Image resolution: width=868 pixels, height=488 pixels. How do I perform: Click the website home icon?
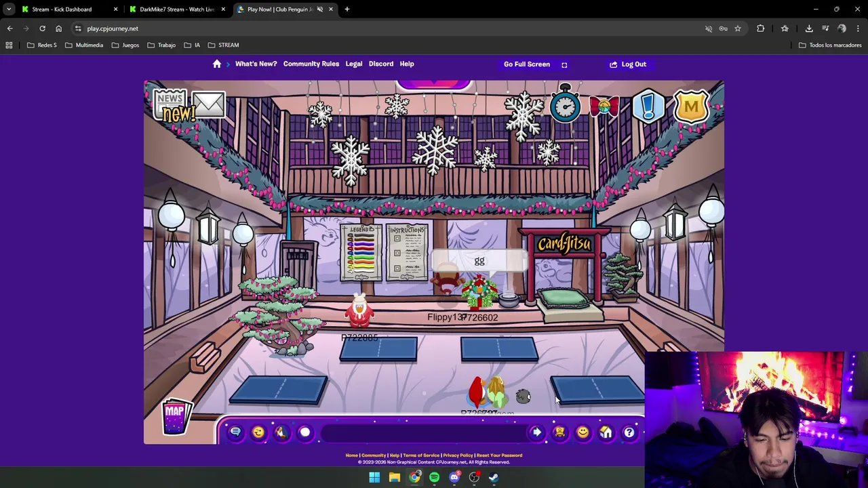(x=217, y=64)
